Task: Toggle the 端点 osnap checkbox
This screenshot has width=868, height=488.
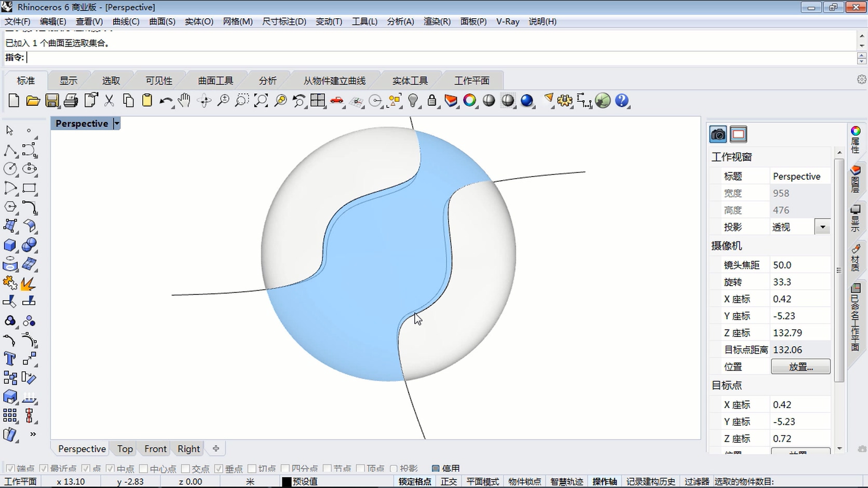Action: pos(10,468)
